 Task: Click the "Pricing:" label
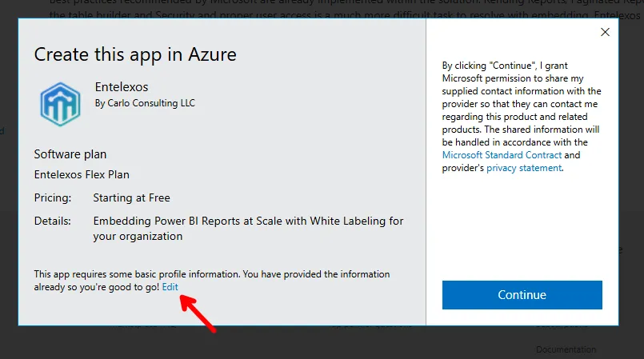(53, 197)
